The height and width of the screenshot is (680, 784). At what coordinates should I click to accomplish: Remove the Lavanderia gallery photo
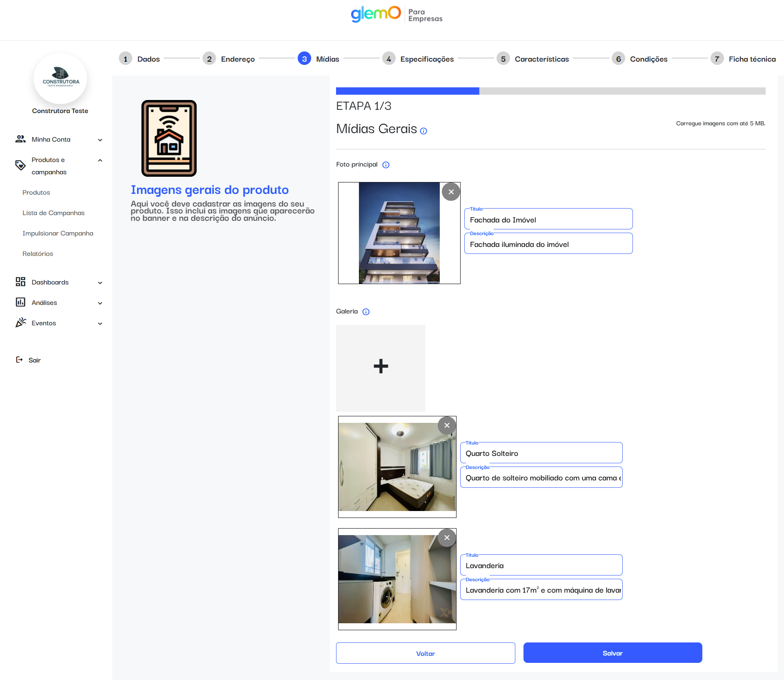point(447,538)
